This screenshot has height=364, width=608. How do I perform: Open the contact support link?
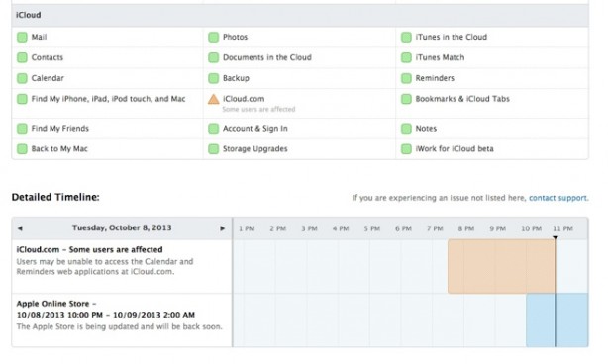coord(558,198)
